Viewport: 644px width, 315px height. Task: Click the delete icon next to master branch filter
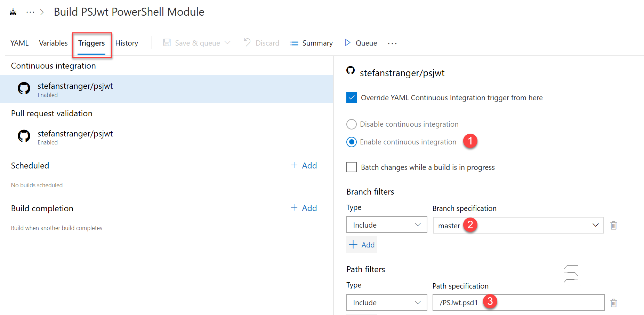click(x=613, y=225)
